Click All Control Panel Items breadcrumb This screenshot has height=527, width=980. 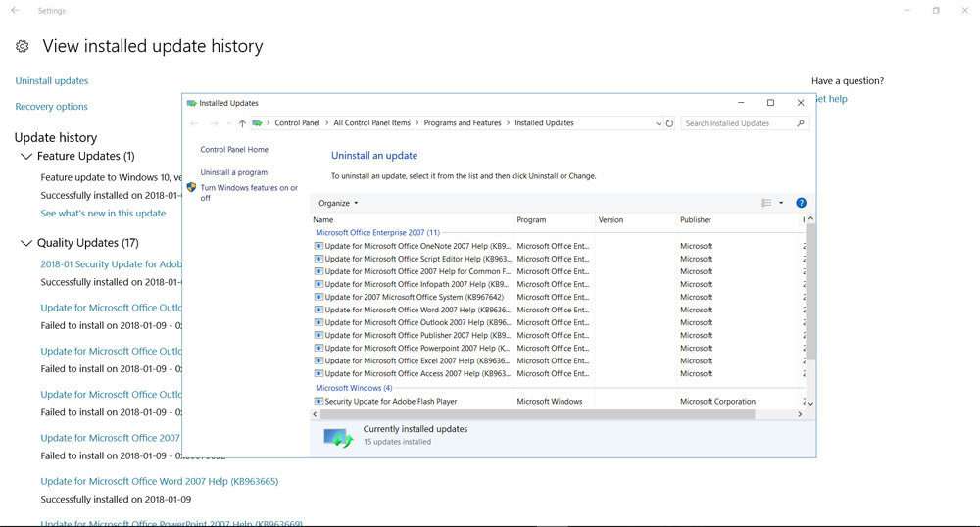click(371, 123)
